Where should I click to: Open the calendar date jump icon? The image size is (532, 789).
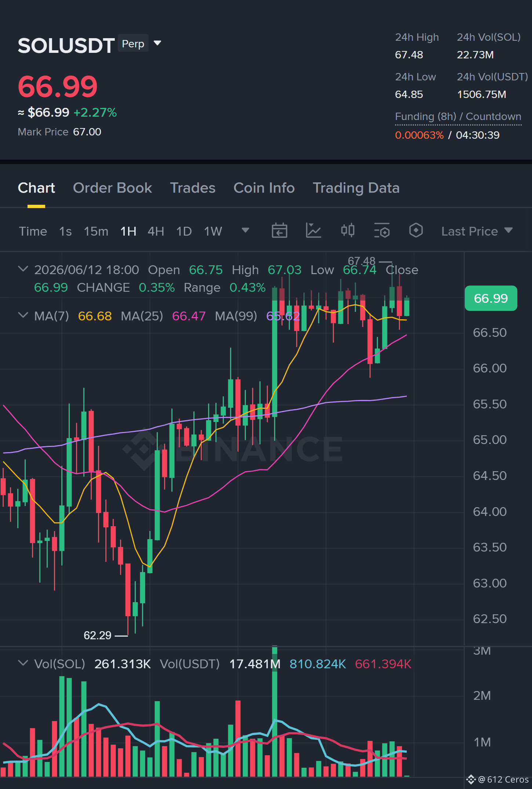tap(279, 231)
